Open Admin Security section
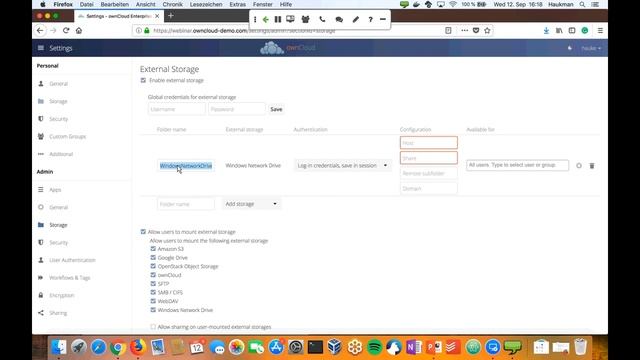 click(x=58, y=242)
